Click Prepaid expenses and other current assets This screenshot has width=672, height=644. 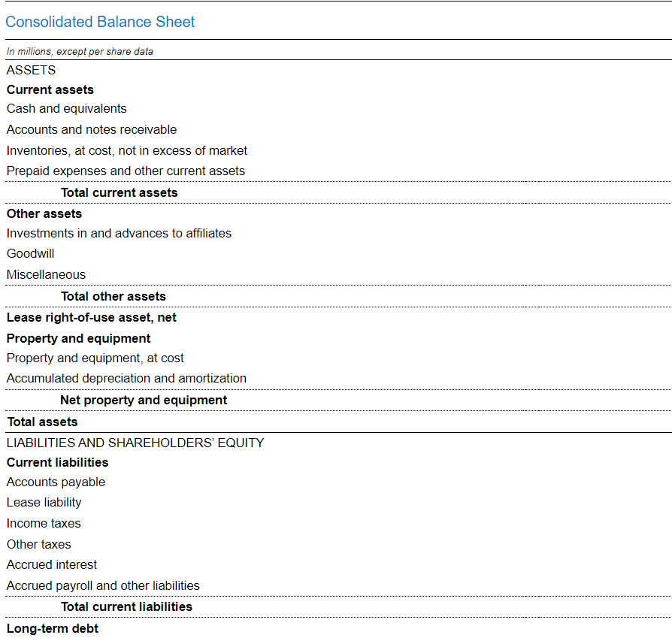(x=126, y=171)
